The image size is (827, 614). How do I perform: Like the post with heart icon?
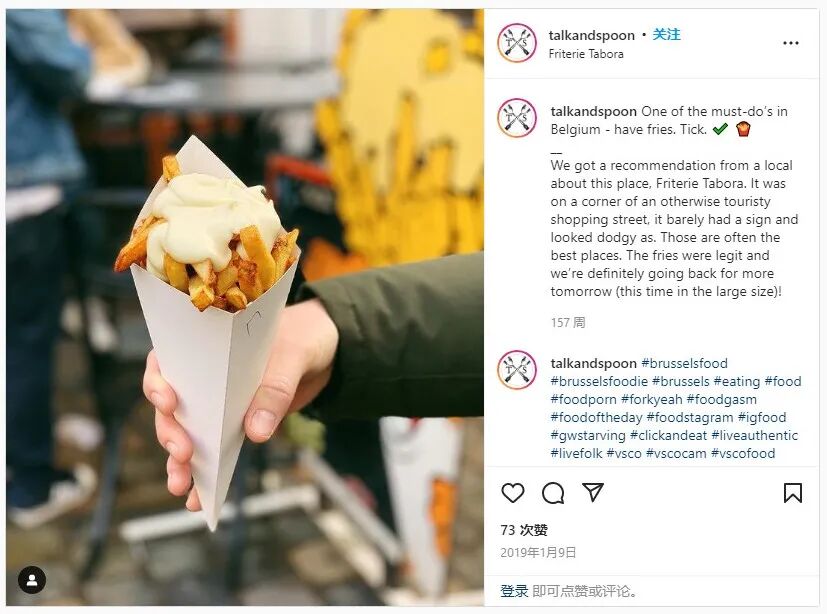512,493
